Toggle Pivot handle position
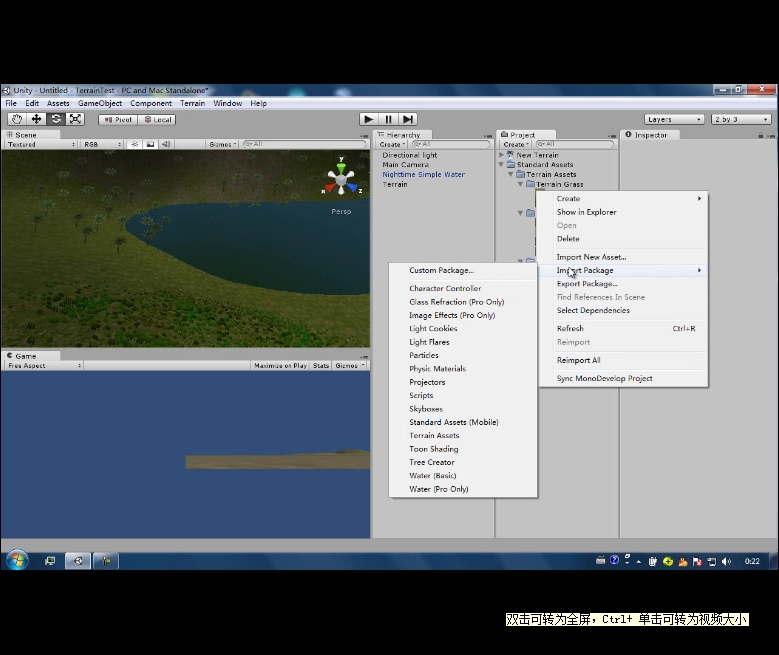 (x=118, y=120)
